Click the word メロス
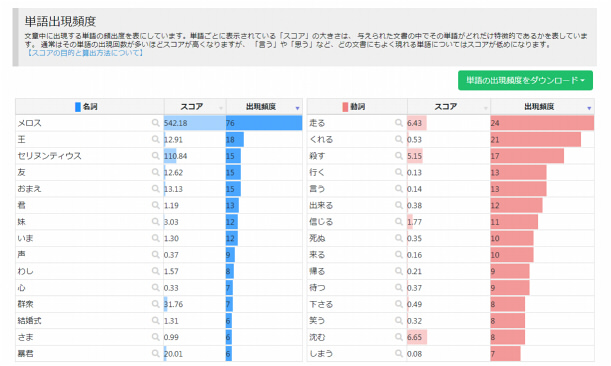This screenshot has height=366, width=611. 30,123
